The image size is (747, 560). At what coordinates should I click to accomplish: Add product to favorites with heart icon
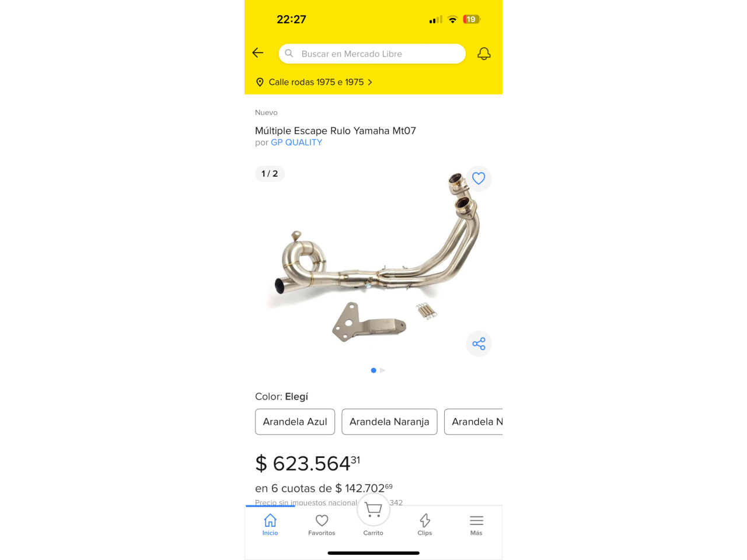(x=479, y=178)
